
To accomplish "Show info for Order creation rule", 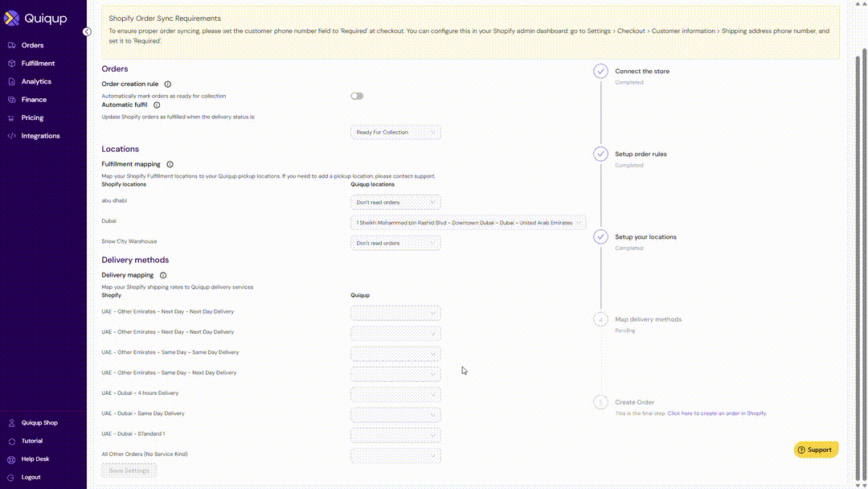I will (x=168, y=84).
